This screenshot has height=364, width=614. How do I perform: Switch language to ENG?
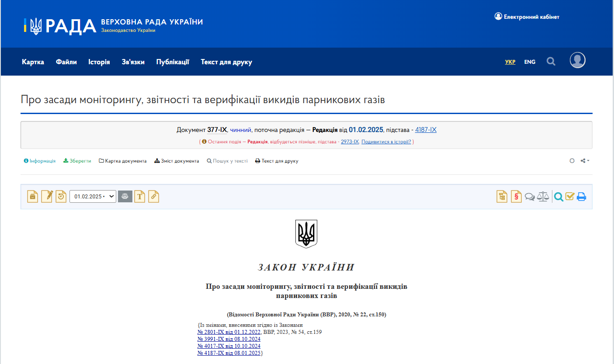pyautogui.click(x=530, y=62)
